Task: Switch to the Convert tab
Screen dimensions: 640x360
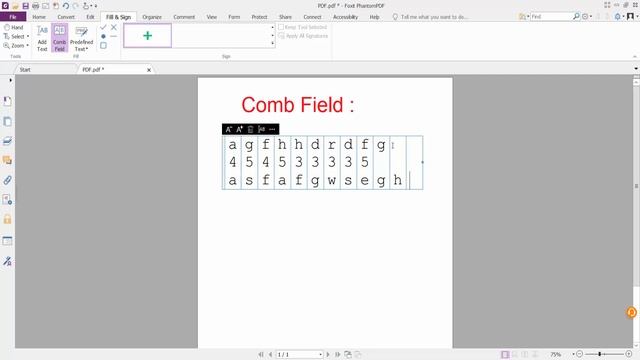Action: pos(66,17)
